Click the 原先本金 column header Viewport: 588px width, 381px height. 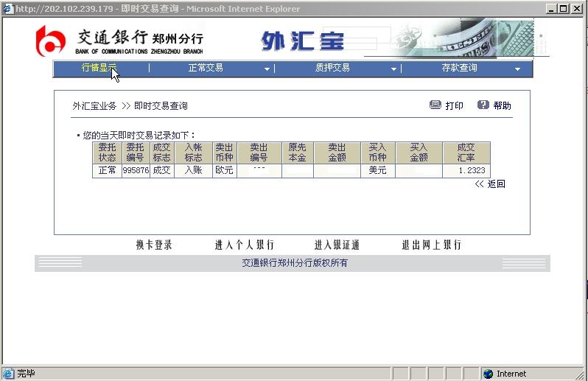coord(298,153)
